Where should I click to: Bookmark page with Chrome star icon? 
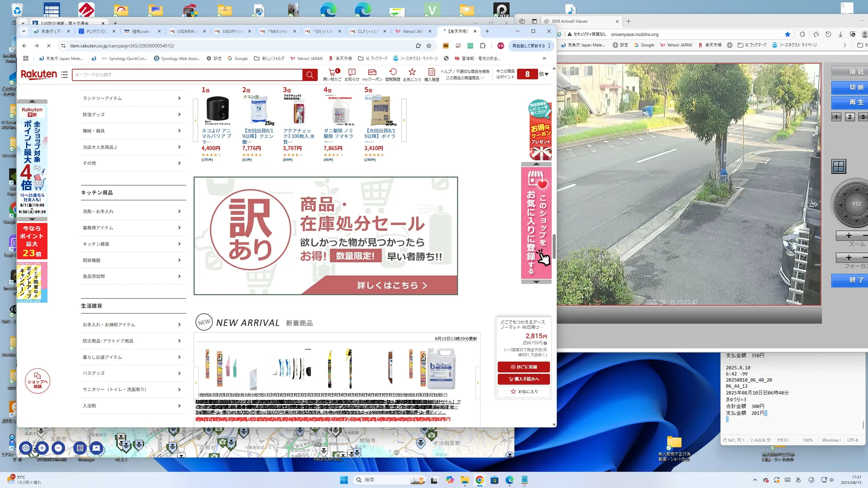point(429,46)
